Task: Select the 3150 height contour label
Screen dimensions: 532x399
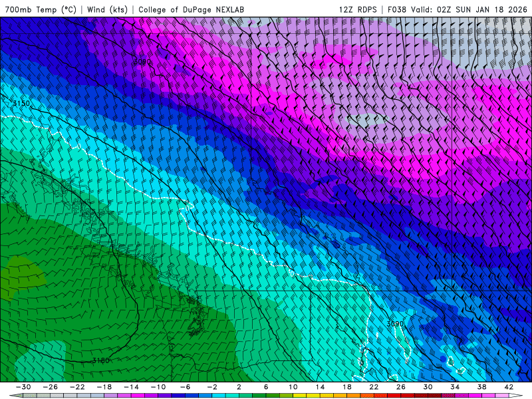Action: [21, 103]
